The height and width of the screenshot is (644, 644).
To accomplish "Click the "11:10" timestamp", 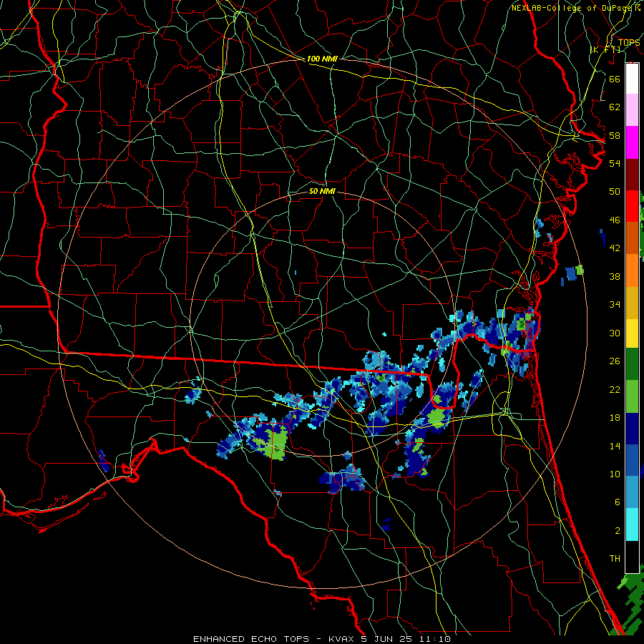I will point(434,639).
